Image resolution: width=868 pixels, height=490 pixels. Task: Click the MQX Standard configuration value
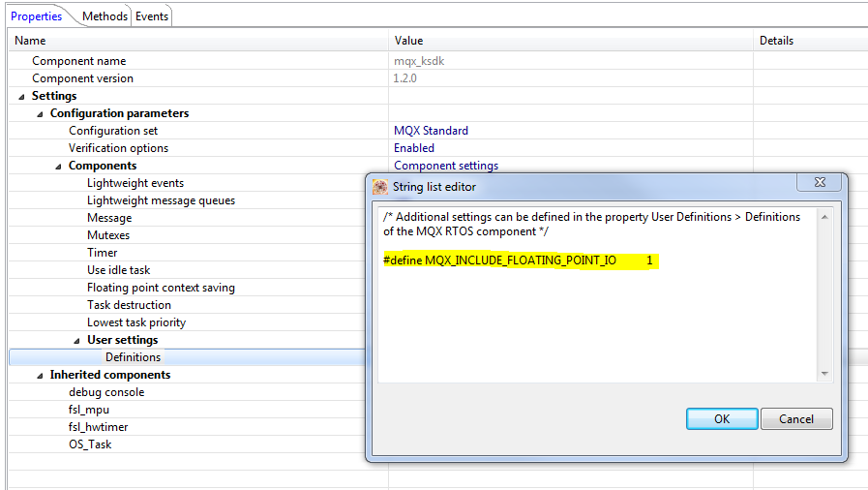pyautogui.click(x=432, y=131)
